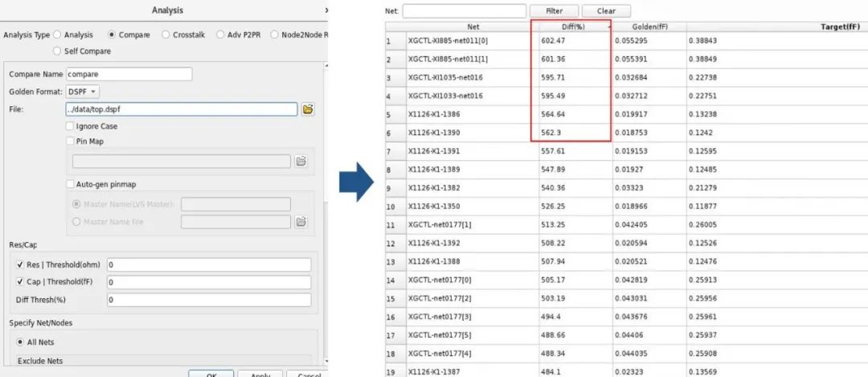This screenshot has height=377, width=868.
Task: Select the All Nets radio button
Action: 20,342
